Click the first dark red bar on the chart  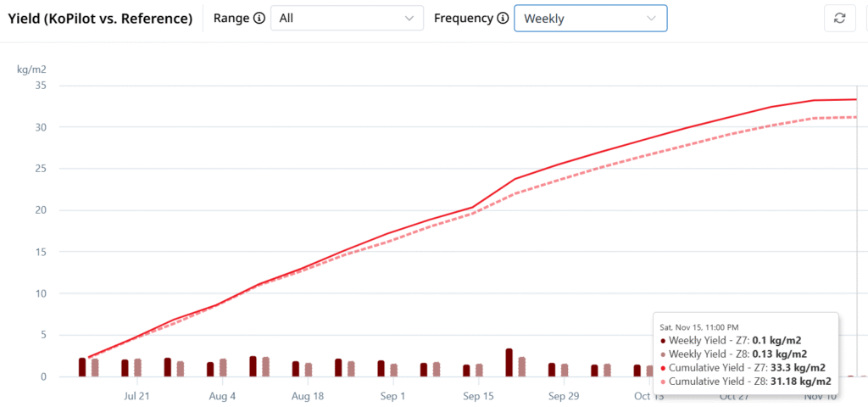point(82,366)
